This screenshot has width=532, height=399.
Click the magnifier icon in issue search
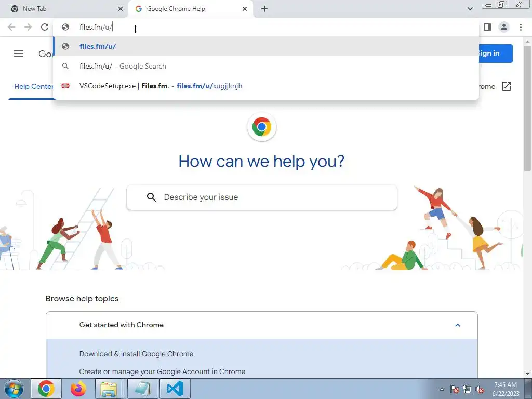click(x=151, y=197)
